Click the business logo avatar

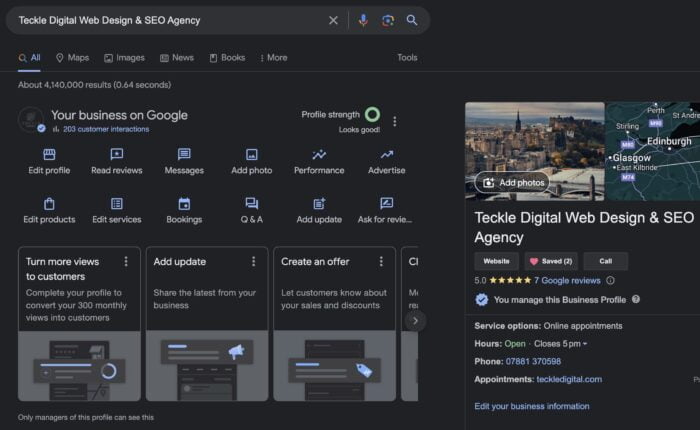(30, 120)
